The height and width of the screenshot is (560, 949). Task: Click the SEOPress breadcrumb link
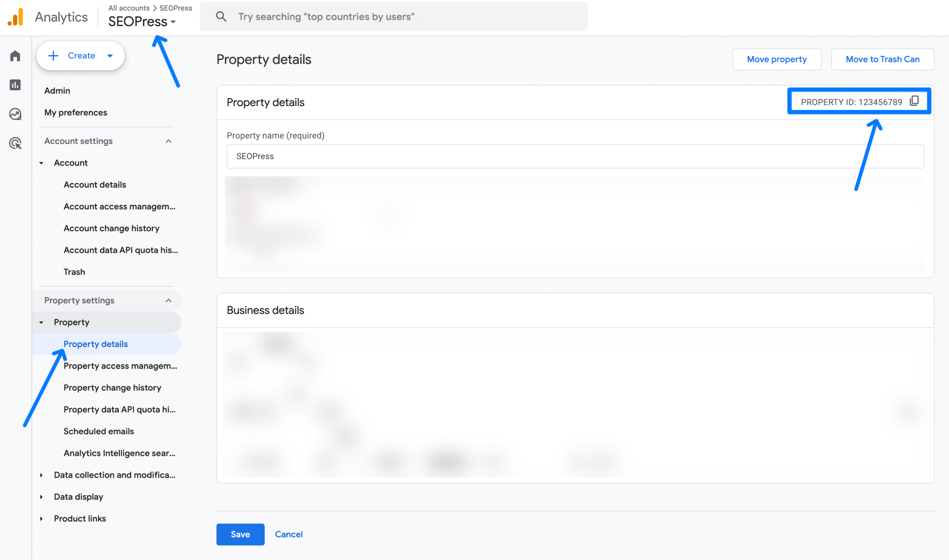(176, 8)
